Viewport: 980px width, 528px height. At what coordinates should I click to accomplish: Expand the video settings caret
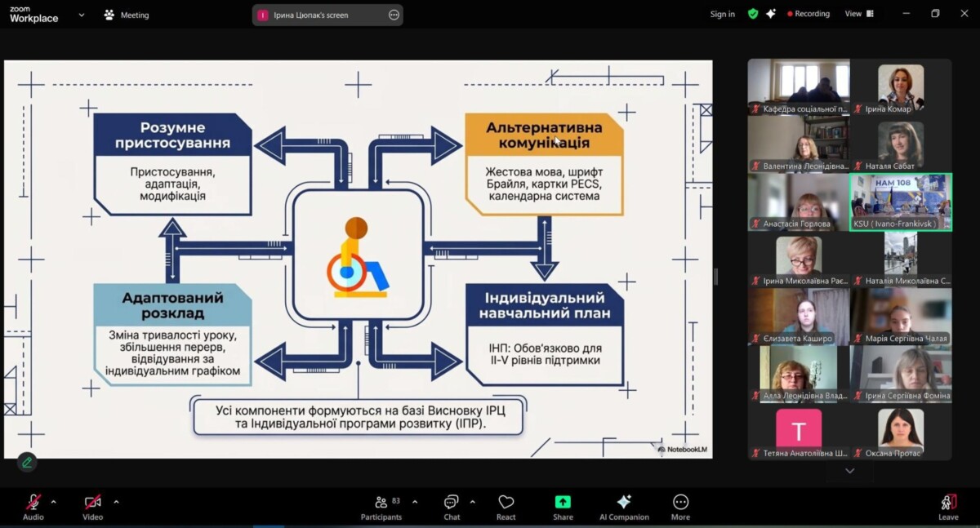(116, 502)
